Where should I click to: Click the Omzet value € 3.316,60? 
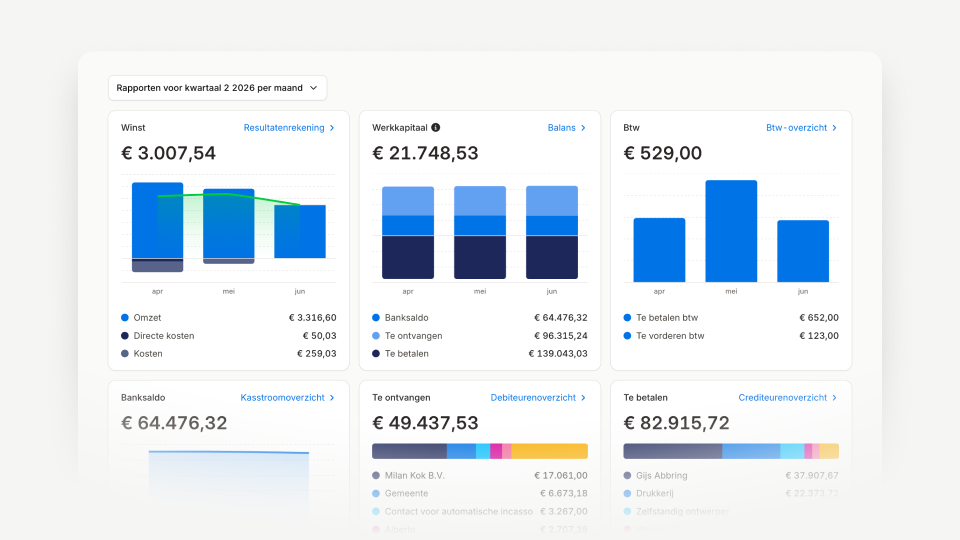(312, 318)
